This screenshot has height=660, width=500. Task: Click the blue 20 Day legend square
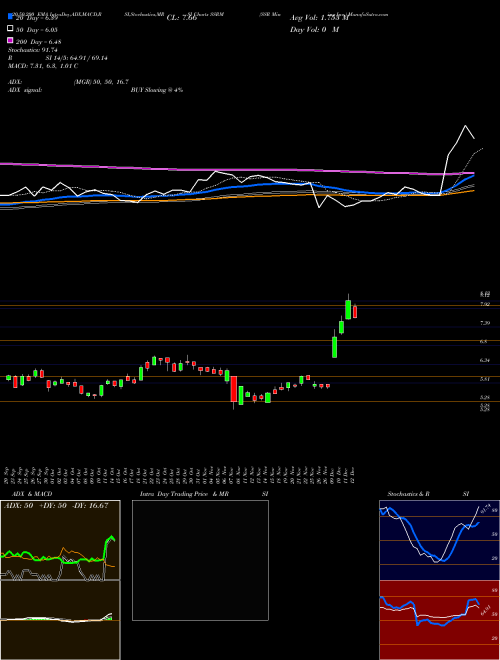coord(10,17)
